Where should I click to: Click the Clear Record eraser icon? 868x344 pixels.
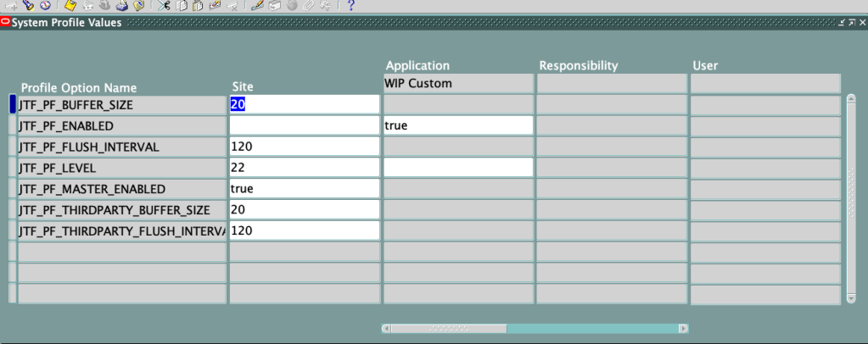[214, 5]
